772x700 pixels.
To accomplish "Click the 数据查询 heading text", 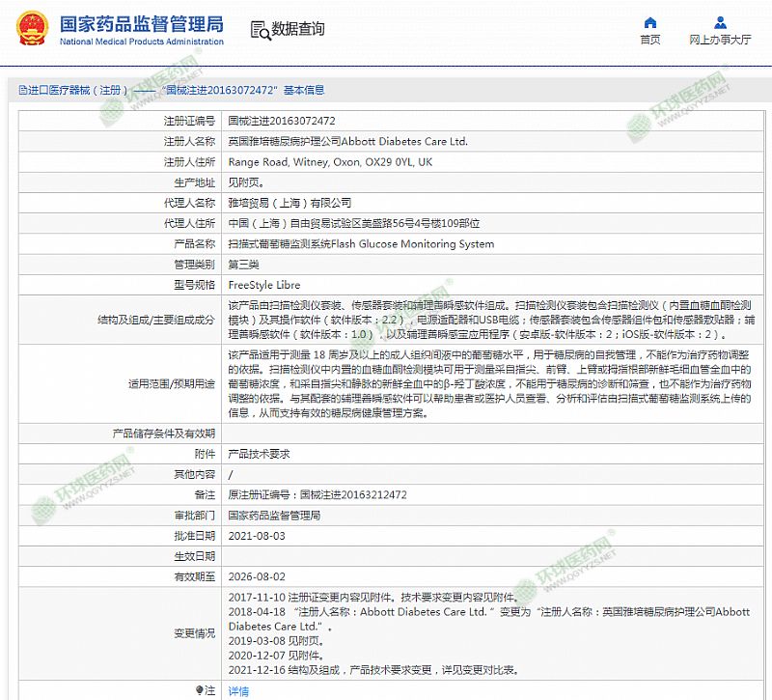I will (298, 30).
